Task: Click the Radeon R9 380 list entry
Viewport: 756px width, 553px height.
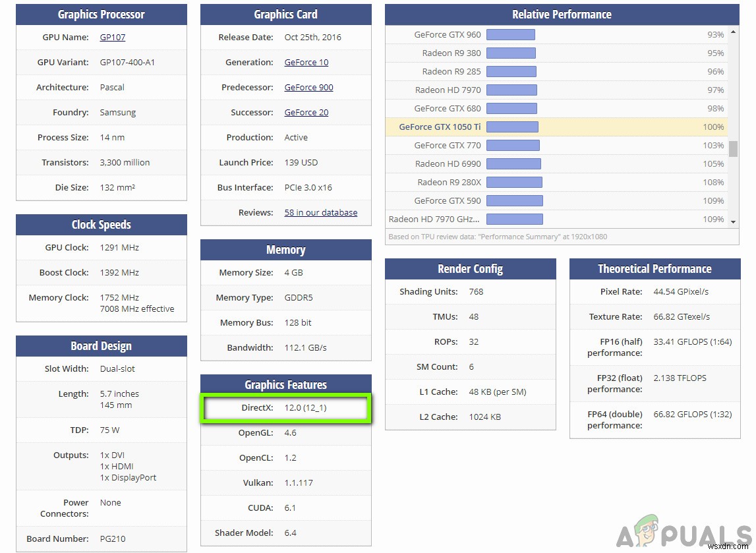Action: pyautogui.click(x=451, y=53)
